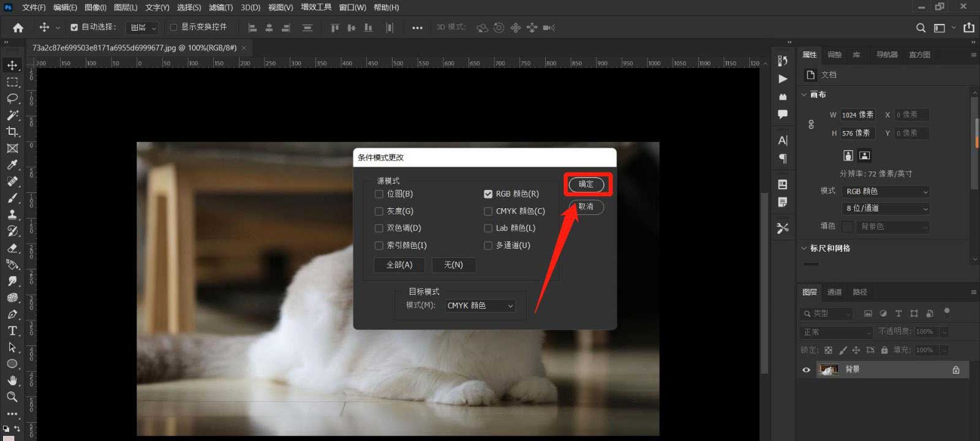Screen dimensions: 980x441
Task: Open the 滤镜(T) menu
Action: [x=221, y=7]
